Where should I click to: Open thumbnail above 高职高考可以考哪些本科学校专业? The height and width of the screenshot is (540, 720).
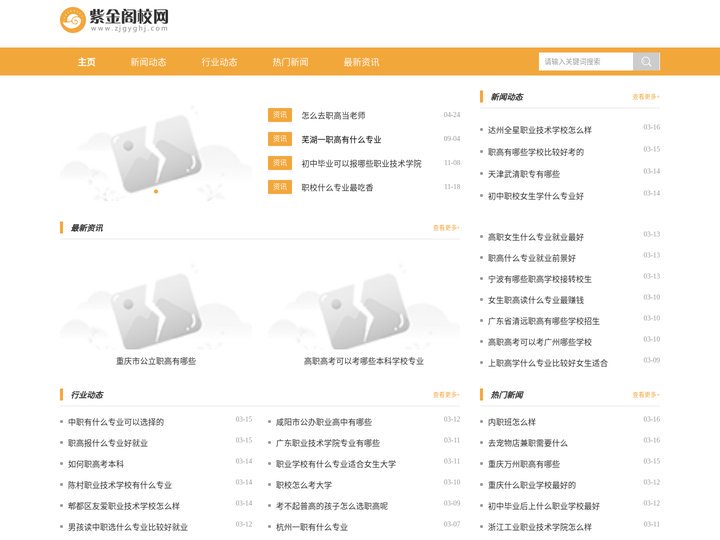(364, 305)
